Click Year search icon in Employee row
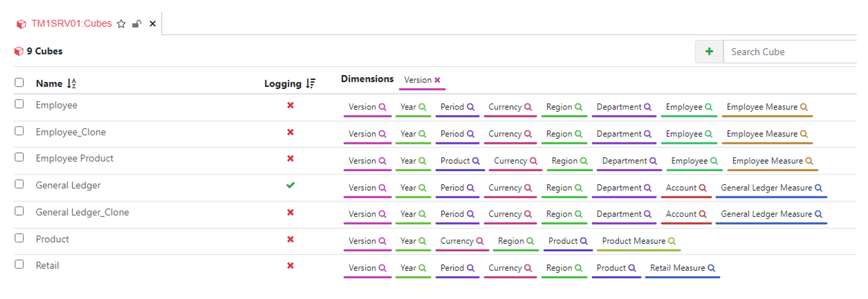 coord(422,107)
